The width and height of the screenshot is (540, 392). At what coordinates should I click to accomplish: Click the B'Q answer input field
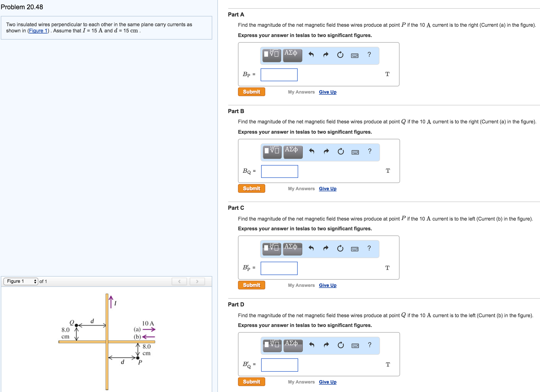tap(280, 365)
